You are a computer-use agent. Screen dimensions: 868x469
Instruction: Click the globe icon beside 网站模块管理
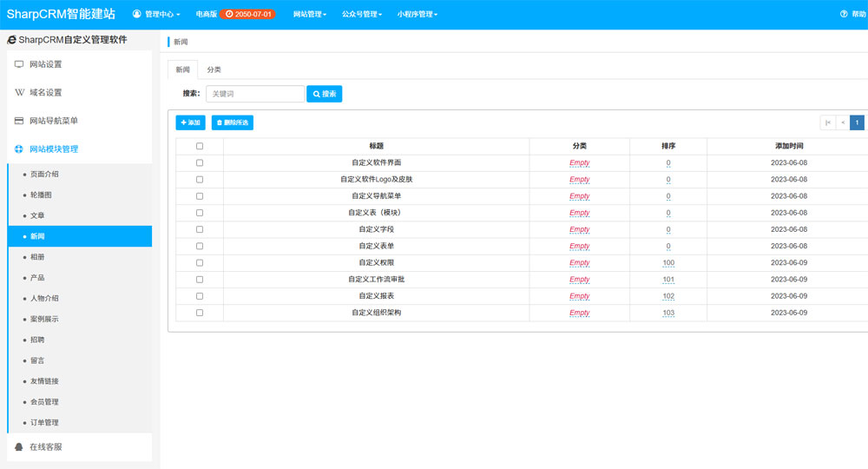[x=19, y=149]
